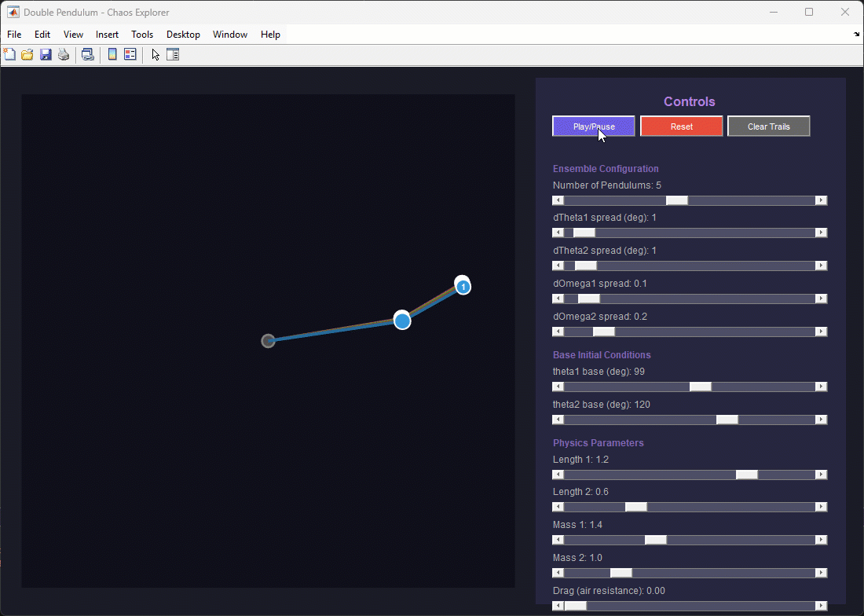This screenshot has height=616, width=864.
Task: Reset the pendulum simulation
Action: click(x=681, y=126)
